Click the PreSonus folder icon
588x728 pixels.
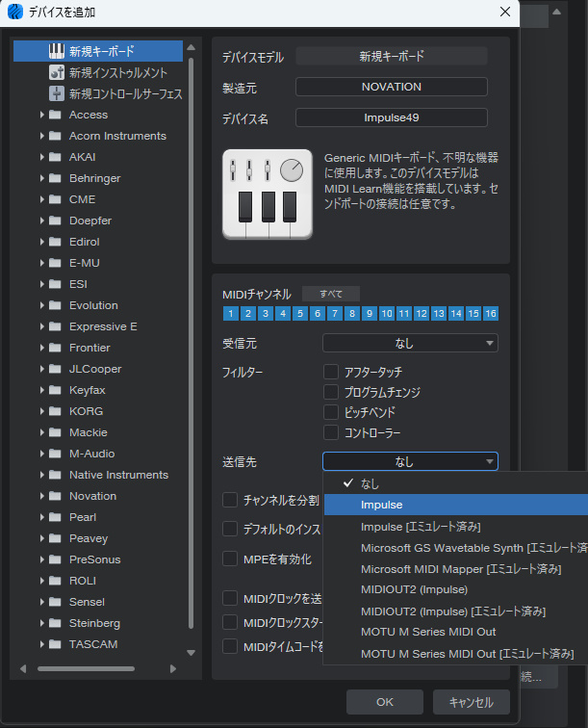[x=56, y=559]
